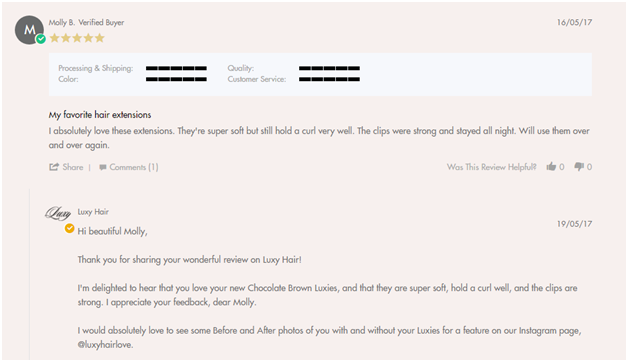Click the review date 16/05/17
Image resolution: width=628 pixels, height=362 pixels.
(574, 22)
